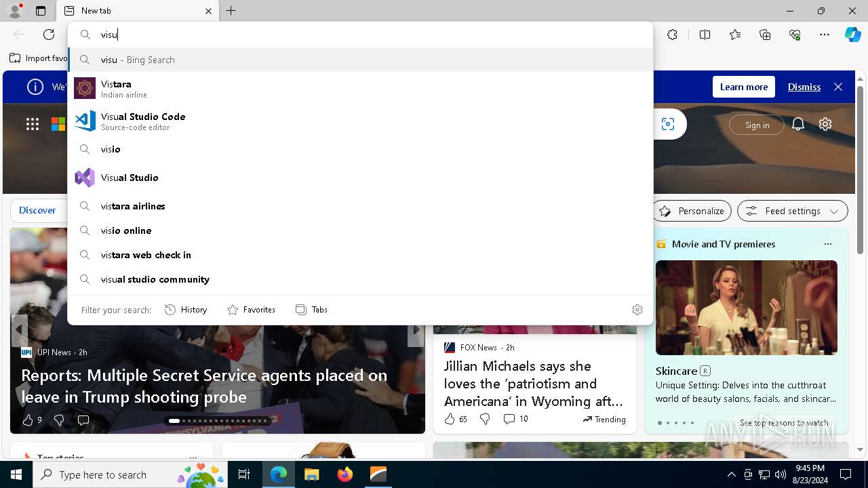Filter search by History
Image resolution: width=868 pixels, height=488 pixels.
[x=186, y=310]
